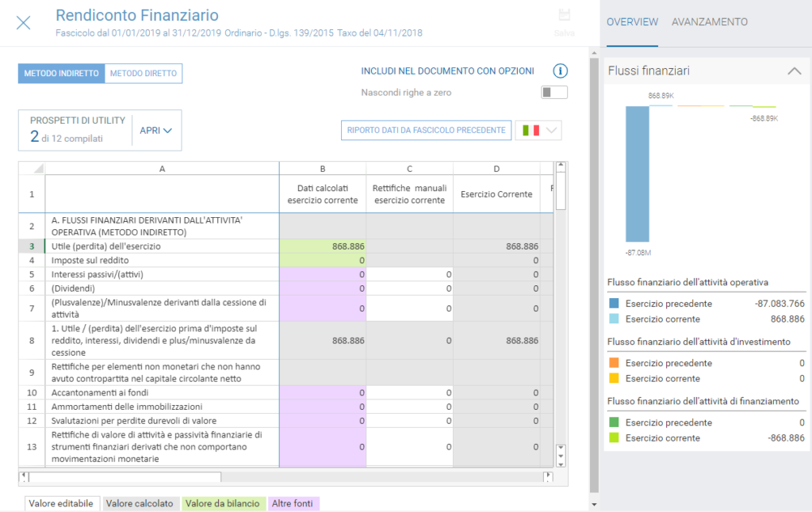Select column B header

(x=323, y=169)
